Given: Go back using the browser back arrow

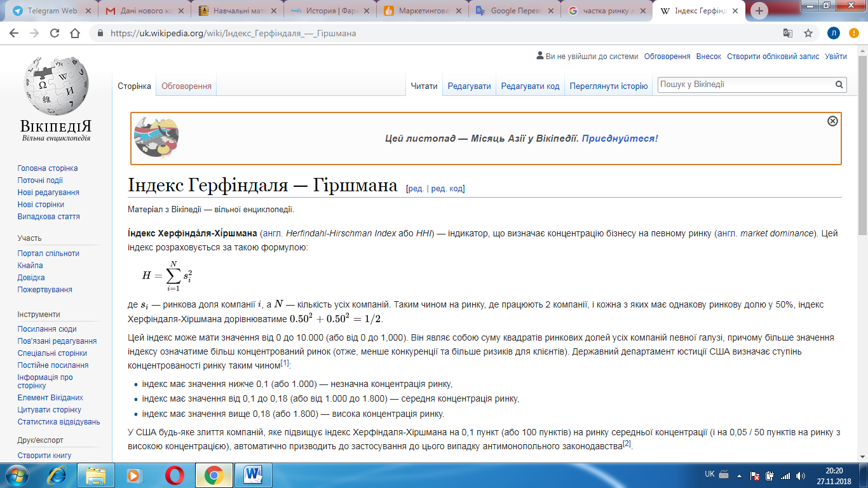Looking at the screenshot, I should coord(15,33).
